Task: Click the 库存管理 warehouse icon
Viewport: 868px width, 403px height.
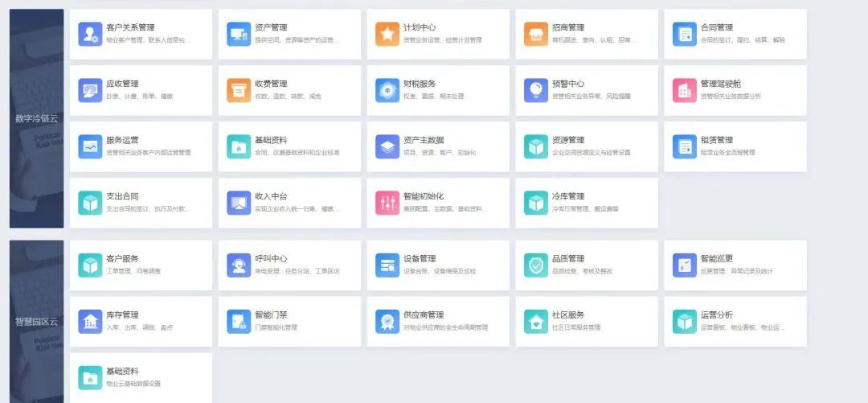Action: click(x=90, y=322)
